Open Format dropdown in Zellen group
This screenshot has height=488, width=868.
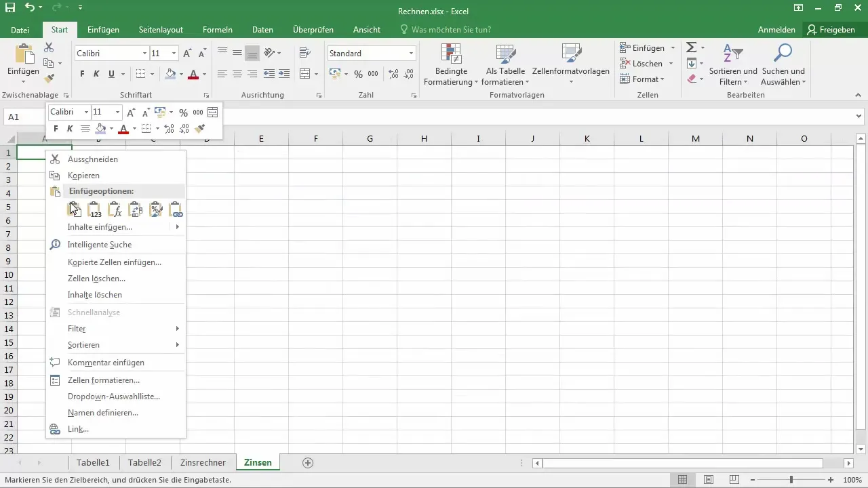click(x=642, y=79)
